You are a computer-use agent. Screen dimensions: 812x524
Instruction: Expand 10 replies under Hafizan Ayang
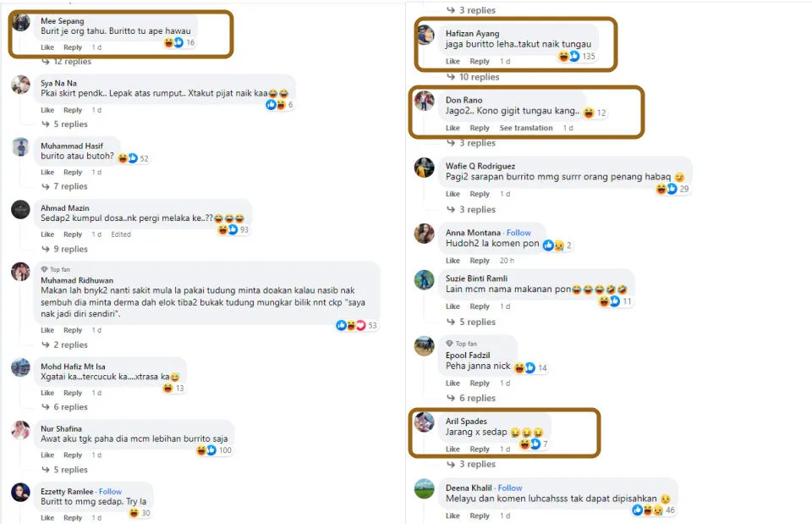pos(479,77)
